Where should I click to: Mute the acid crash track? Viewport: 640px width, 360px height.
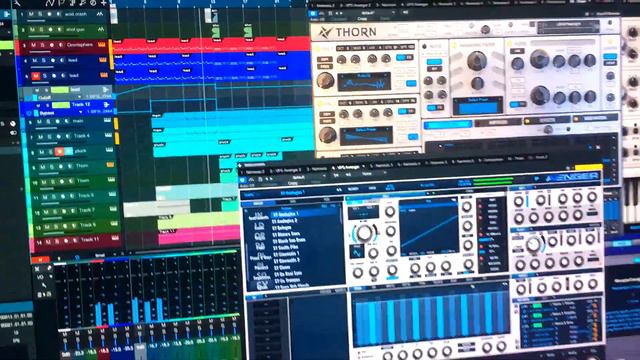tap(31, 14)
